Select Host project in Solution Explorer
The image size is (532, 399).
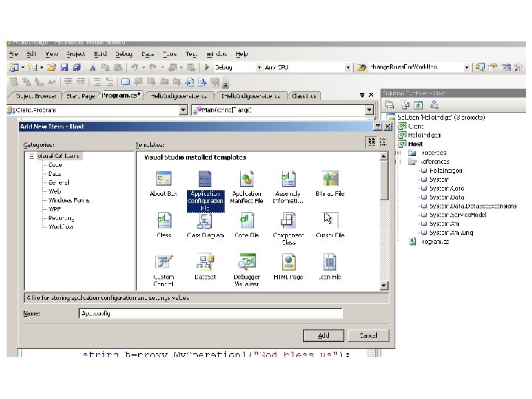click(x=415, y=144)
